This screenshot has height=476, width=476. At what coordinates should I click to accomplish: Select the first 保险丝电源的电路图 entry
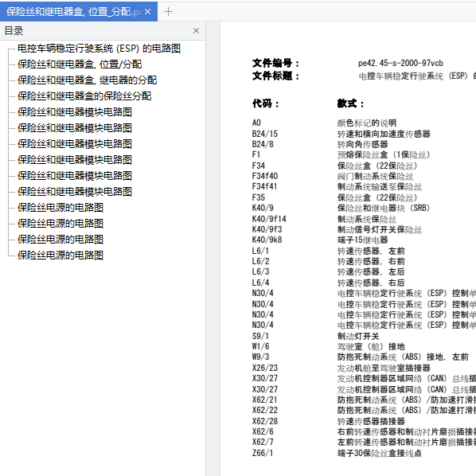tap(60, 208)
